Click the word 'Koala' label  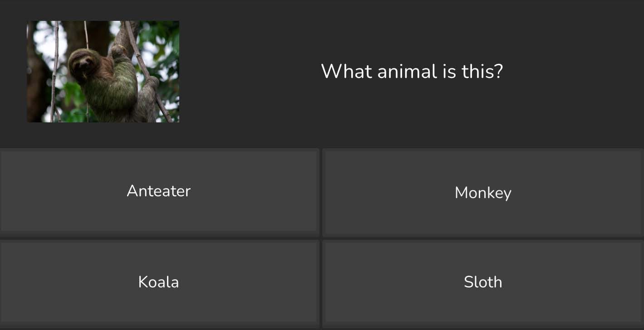(x=158, y=282)
